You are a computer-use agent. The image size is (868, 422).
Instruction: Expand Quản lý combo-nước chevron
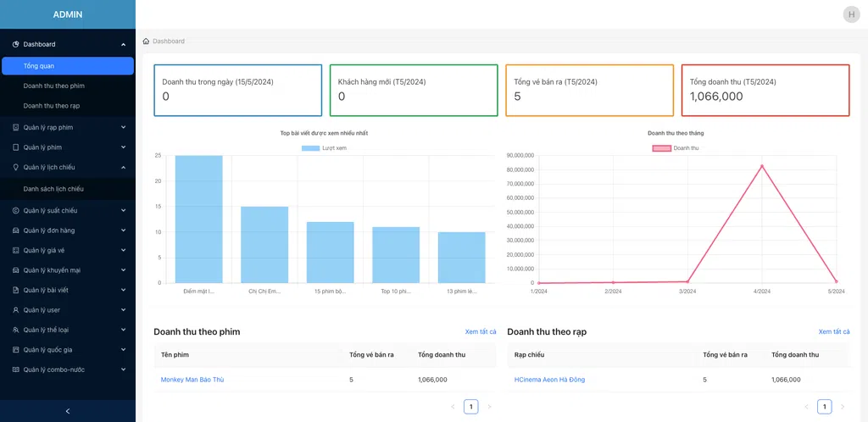(x=123, y=369)
